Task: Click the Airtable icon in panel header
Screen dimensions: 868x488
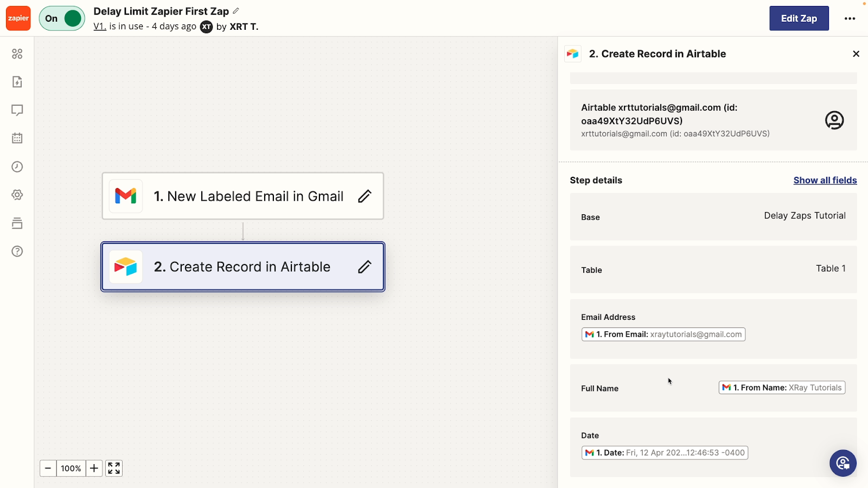Action: coord(573,54)
